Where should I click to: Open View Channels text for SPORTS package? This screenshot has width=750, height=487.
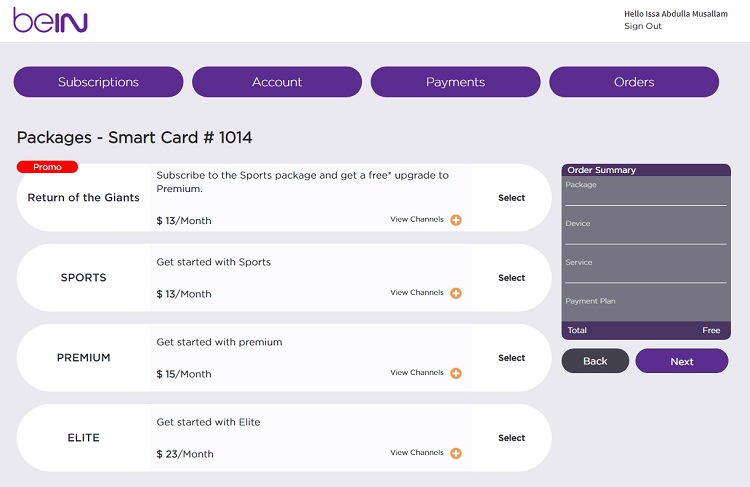[x=417, y=292]
